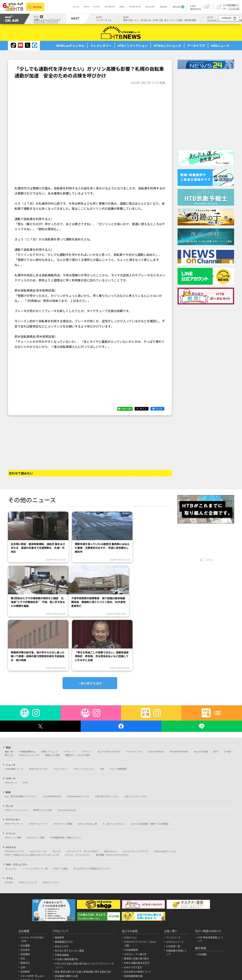Click the X logo in the black footer bar

coord(40,726)
